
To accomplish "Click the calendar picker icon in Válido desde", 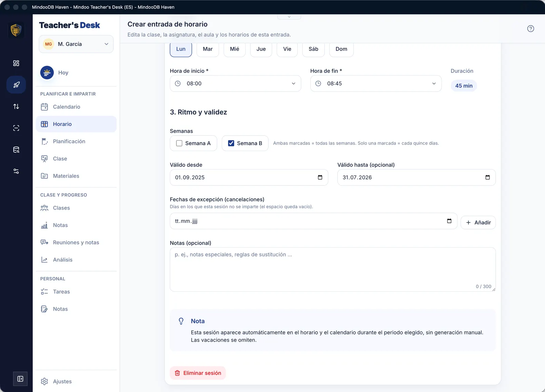I will (320, 177).
